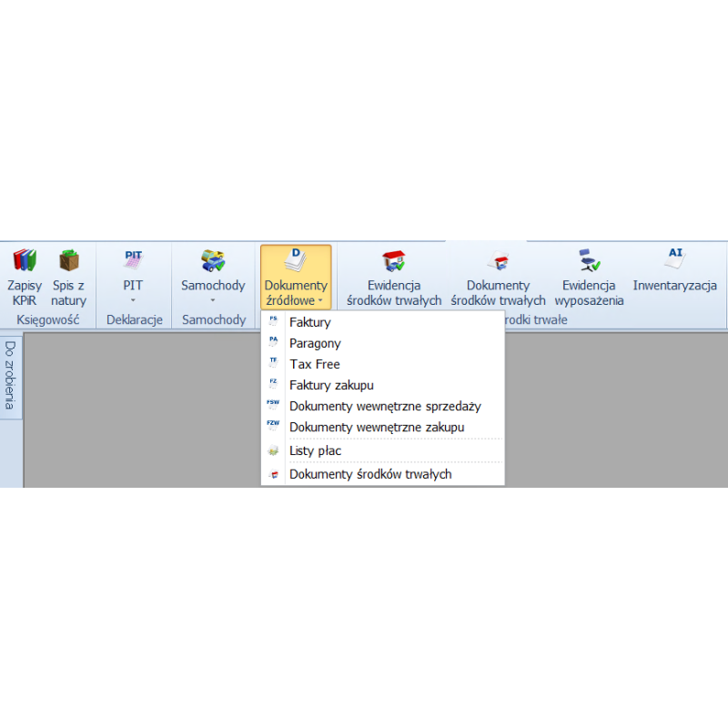728x728 pixels.
Task: Click Ewidencja wyposażenia icon
Action: 589,262
